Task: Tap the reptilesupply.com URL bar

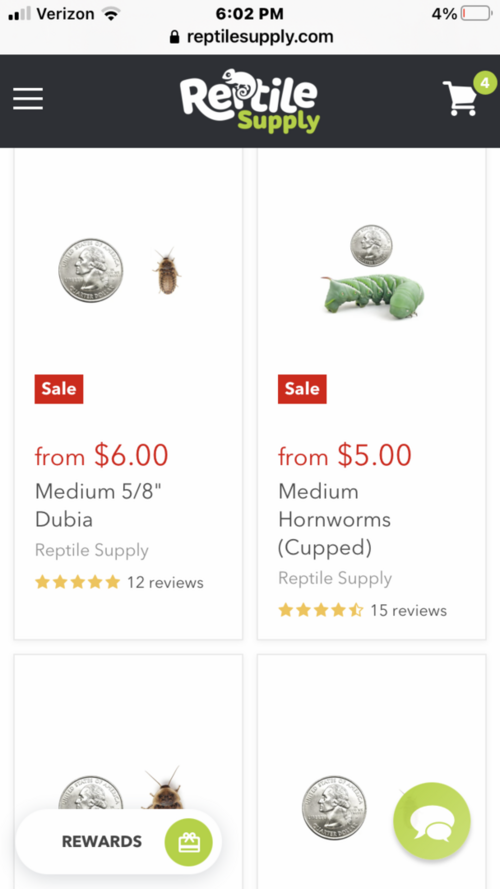Action: [x=250, y=37]
